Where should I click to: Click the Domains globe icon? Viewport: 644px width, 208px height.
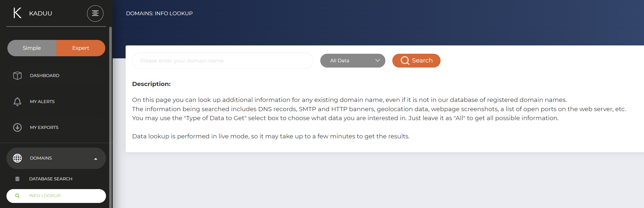click(18, 158)
